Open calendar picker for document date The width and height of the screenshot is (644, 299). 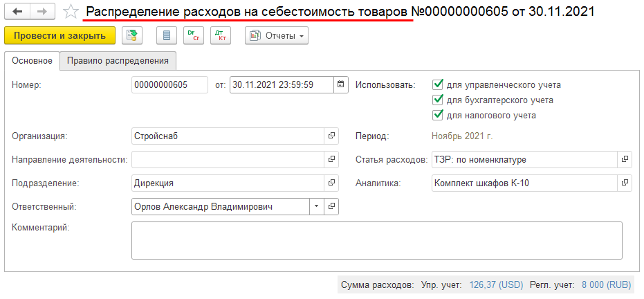point(340,85)
